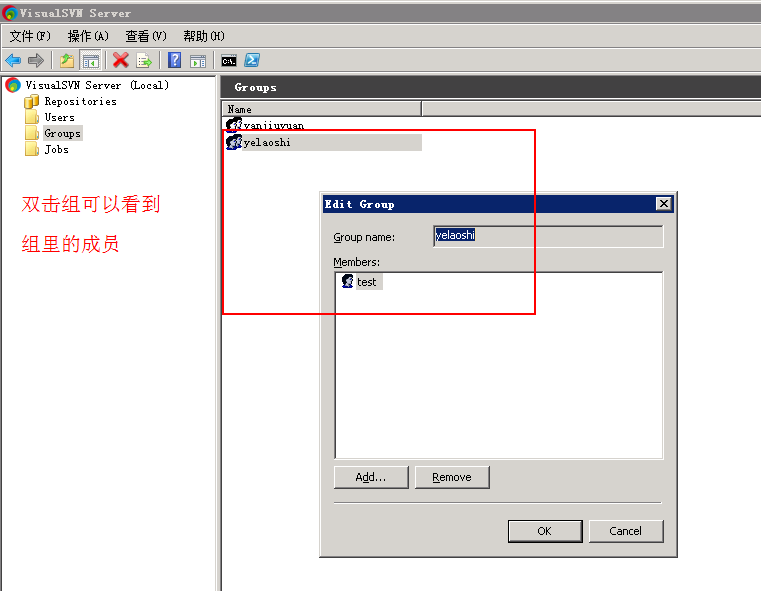Click the Group name input field
The height and width of the screenshot is (591, 761).
[548, 236]
